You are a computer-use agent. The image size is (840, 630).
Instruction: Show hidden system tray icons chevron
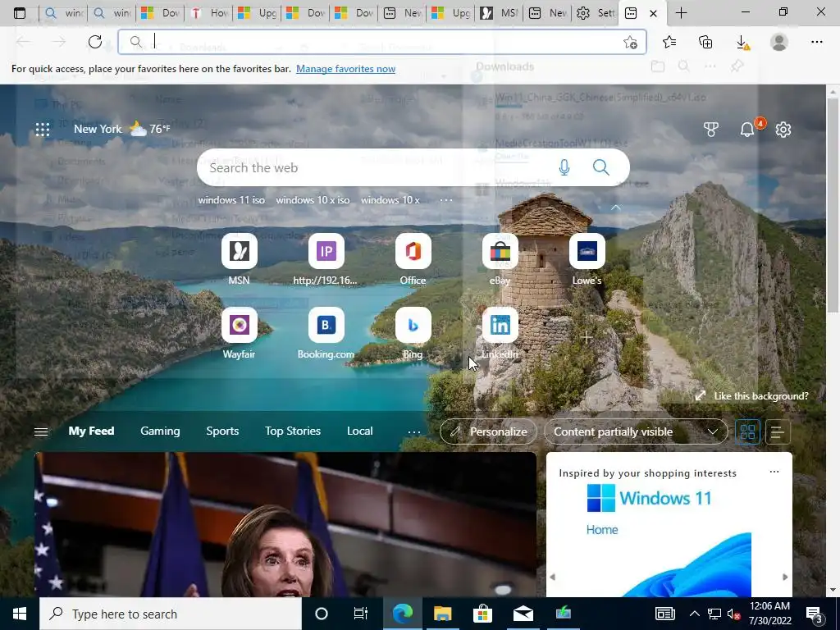pyautogui.click(x=694, y=614)
